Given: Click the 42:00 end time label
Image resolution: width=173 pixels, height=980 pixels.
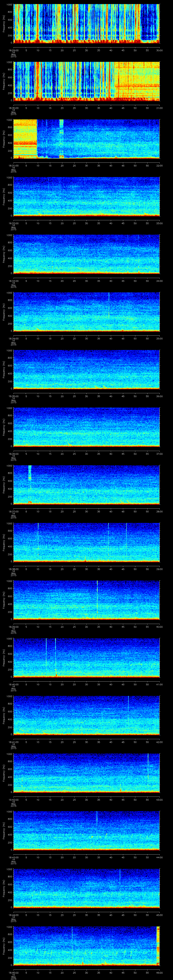Looking at the screenshot, I should point(159,742).
